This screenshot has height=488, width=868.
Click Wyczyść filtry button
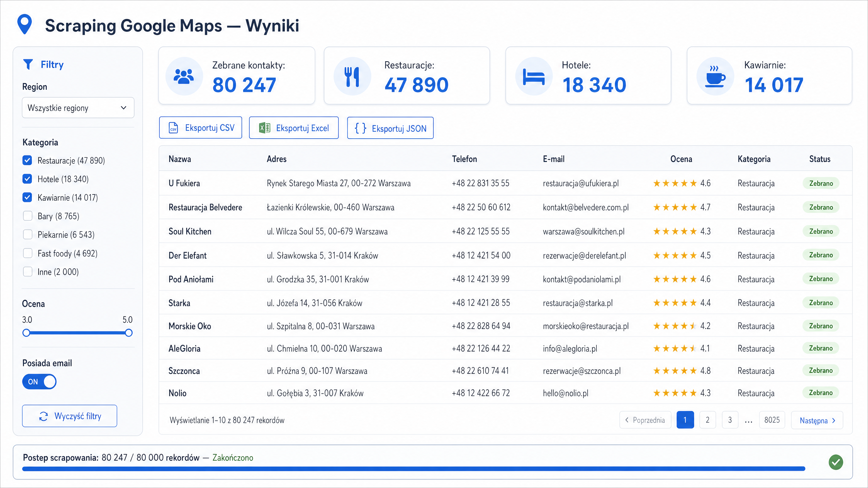(70, 416)
